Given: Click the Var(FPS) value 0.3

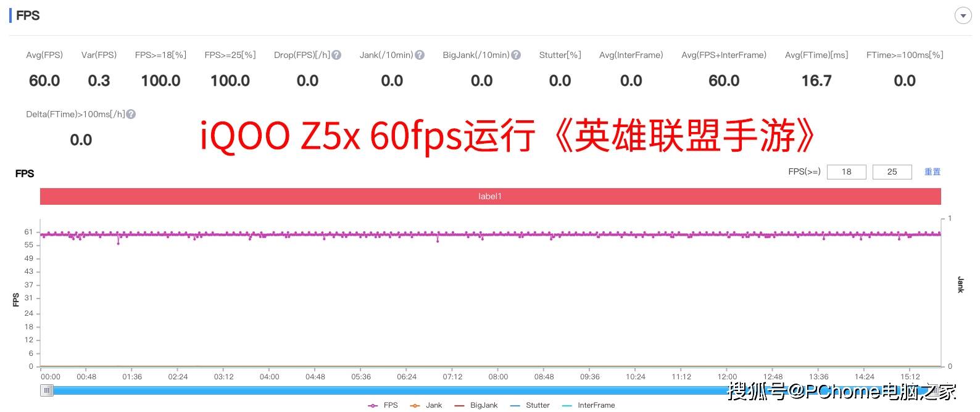Looking at the screenshot, I should (99, 81).
